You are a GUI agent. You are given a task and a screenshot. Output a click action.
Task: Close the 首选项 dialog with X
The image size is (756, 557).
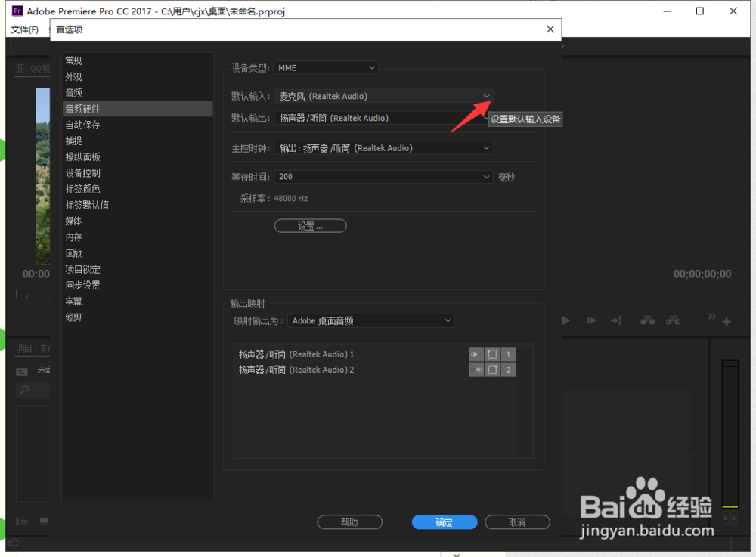[550, 29]
